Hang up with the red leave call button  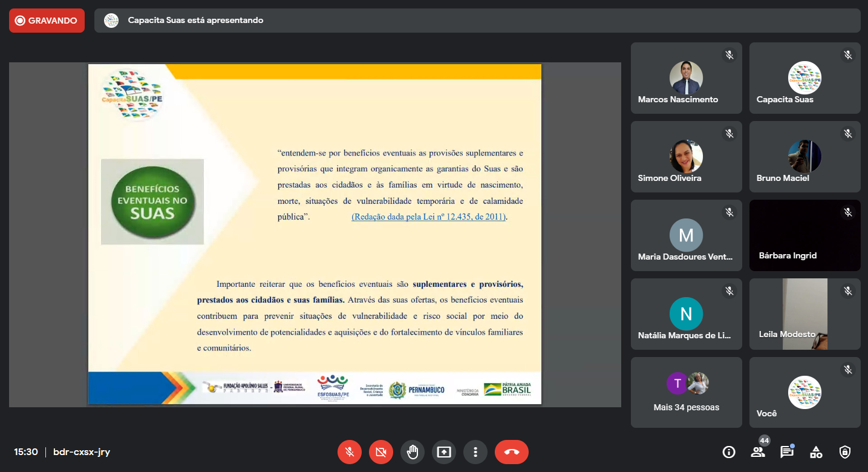coord(511,452)
